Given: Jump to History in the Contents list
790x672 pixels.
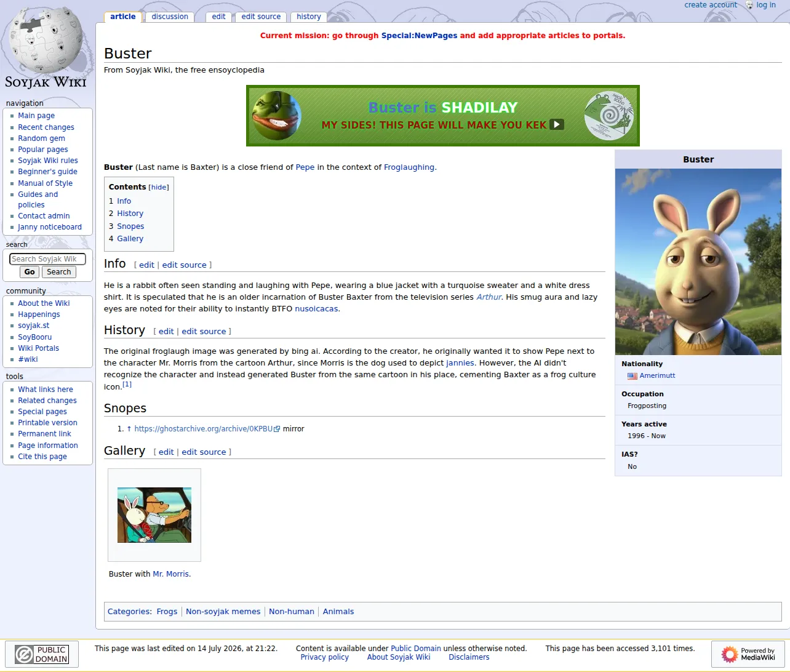Looking at the screenshot, I should (130, 214).
